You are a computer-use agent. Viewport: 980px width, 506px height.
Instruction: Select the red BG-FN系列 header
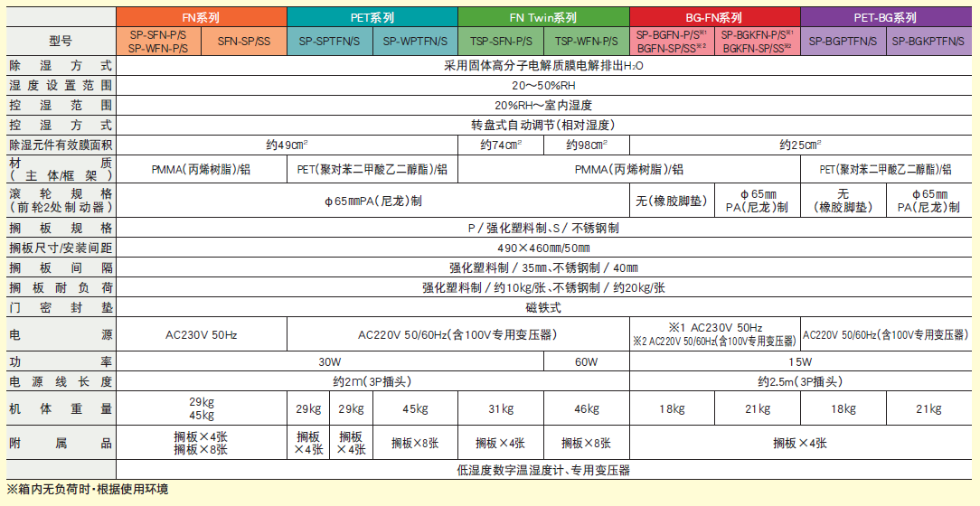coord(714,18)
